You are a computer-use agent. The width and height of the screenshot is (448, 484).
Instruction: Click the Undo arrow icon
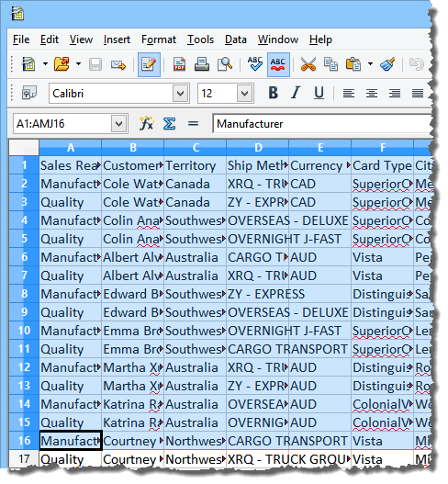click(x=417, y=64)
